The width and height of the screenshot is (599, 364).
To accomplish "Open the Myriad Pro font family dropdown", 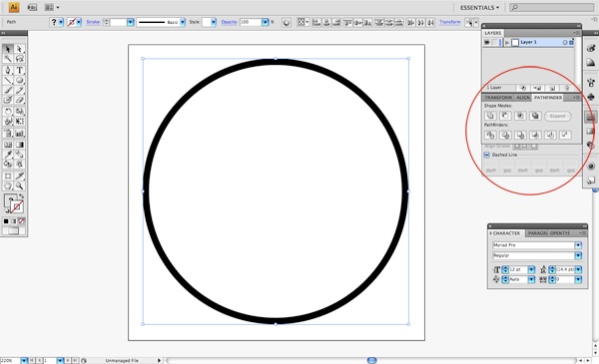I will 578,245.
